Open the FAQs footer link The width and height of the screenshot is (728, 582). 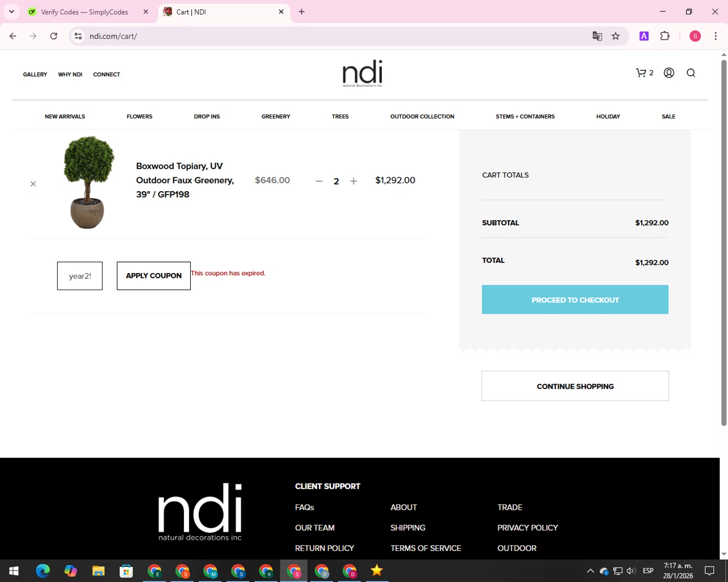[304, 507]
